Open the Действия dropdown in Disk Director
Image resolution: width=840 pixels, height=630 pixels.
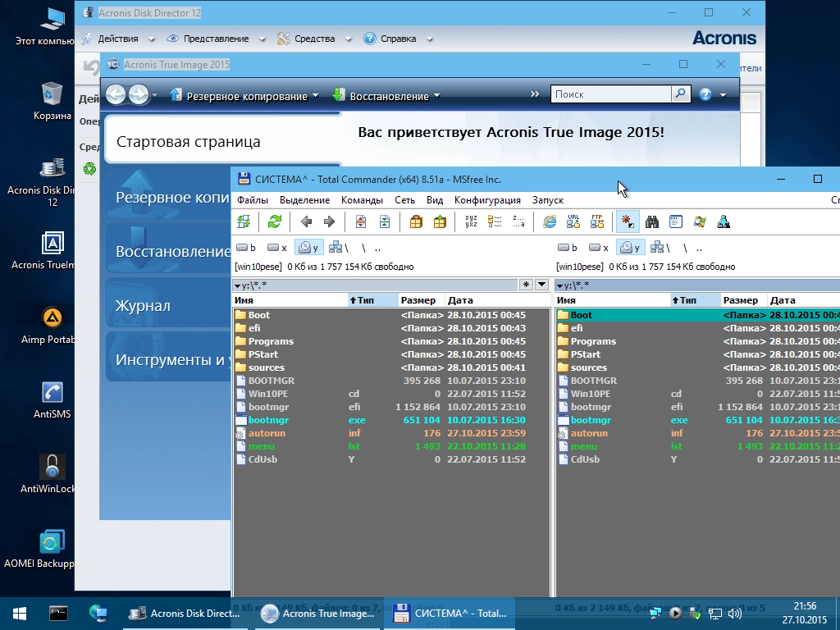pyautogui.click(x=151, y=39)
